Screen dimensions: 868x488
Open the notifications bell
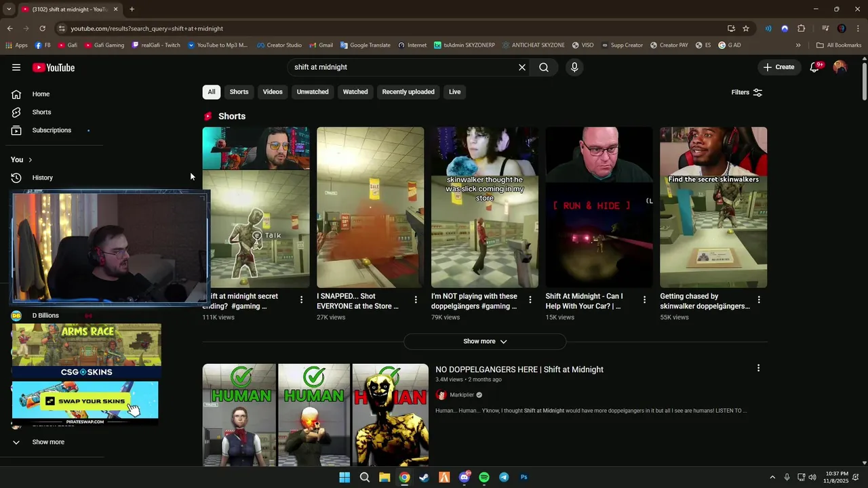(815, 67)
